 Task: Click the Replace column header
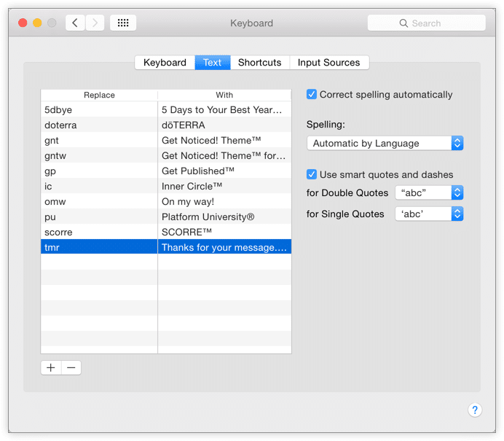(99, 95)
